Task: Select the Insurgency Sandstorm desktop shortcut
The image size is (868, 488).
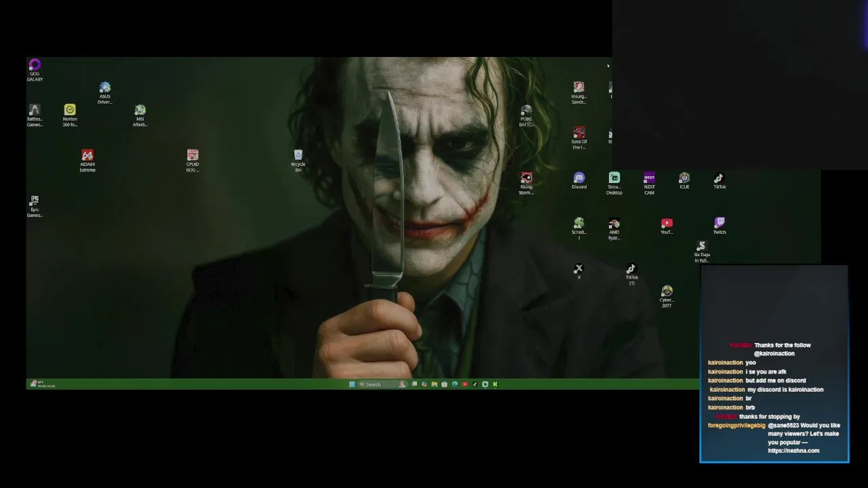Action: (578, 93)
